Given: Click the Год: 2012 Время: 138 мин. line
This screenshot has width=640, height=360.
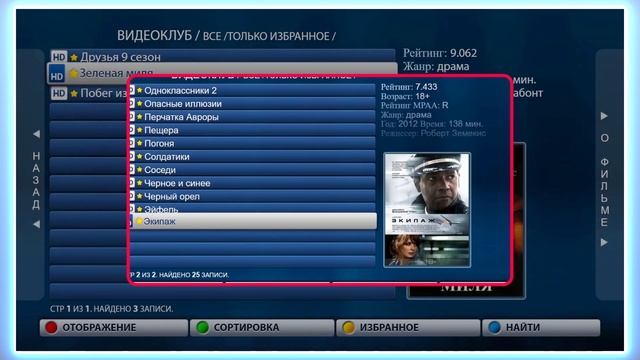Looking at the screenshot, I should coord(432,124).
